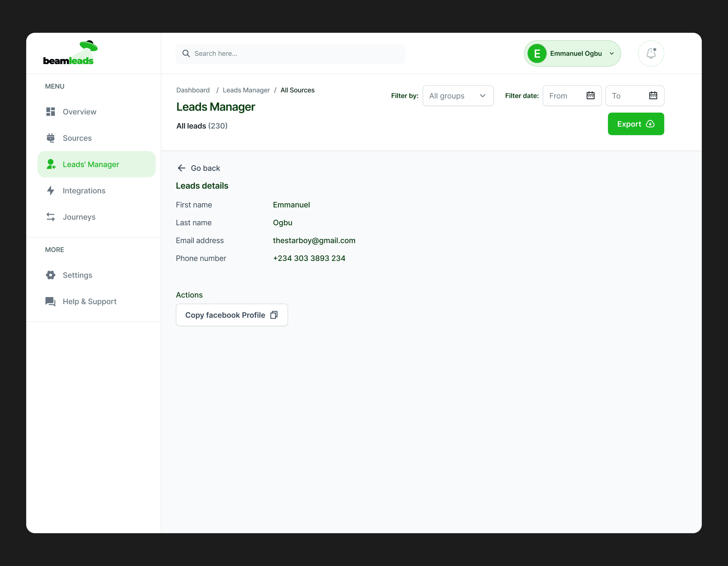Click the search magnifier icon
The height and width of the screenshot is (566, 728).
point(186,53)
